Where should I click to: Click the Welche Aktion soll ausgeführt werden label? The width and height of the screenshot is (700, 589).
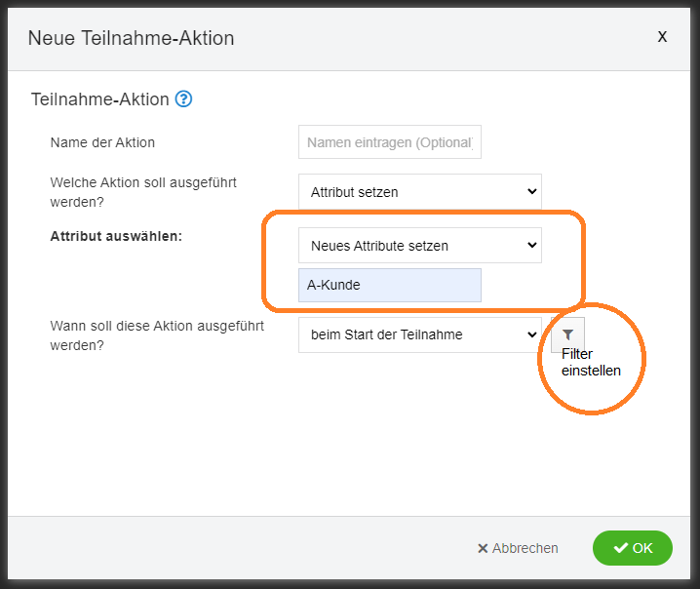[143, 192]
